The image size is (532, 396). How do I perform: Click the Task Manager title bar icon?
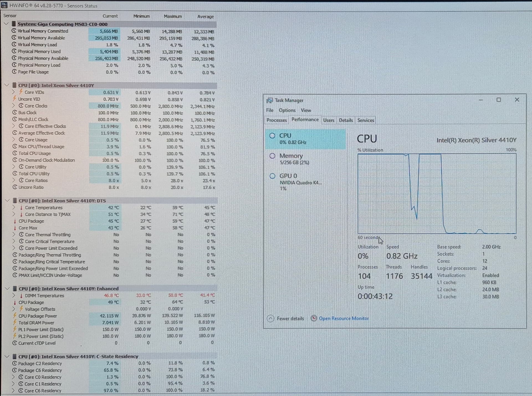point(269,100)
